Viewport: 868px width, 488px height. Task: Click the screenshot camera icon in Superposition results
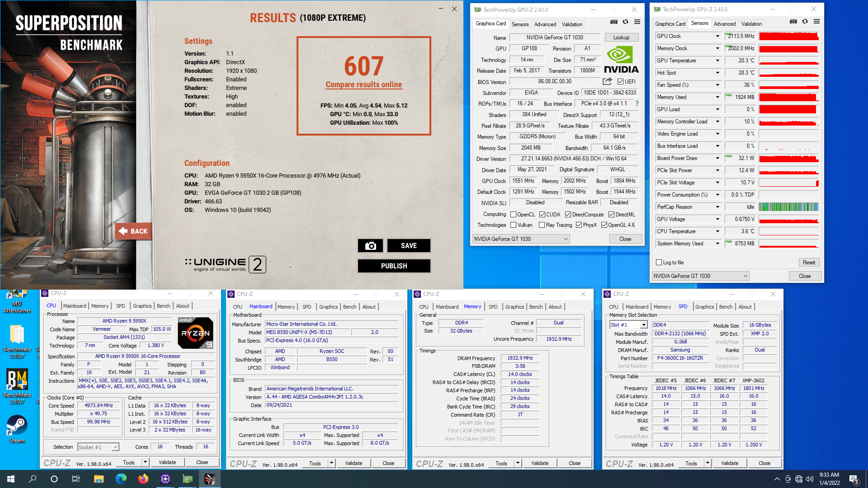point(370,245)
